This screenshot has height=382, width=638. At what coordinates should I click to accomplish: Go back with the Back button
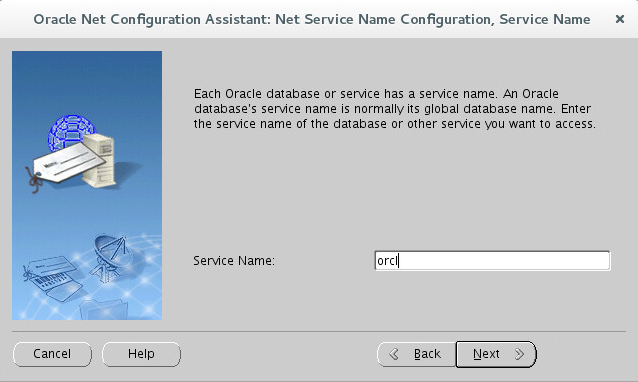417,354
